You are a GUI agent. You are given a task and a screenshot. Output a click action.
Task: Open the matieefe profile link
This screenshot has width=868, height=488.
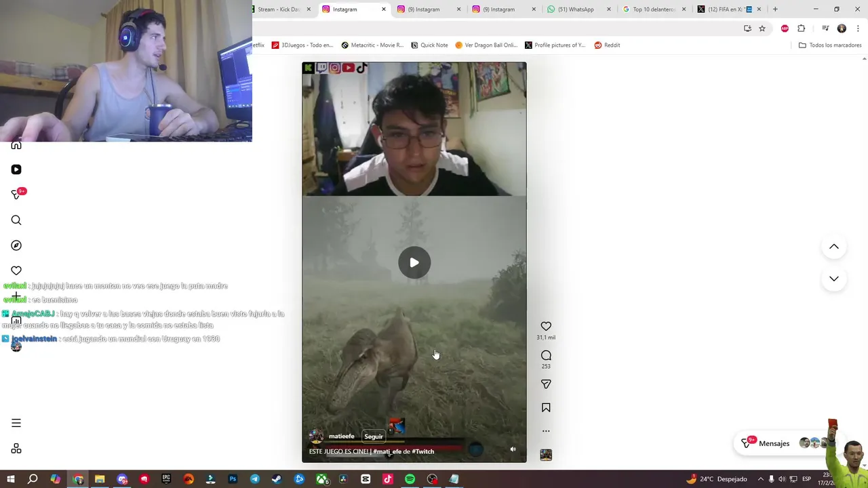(x=342, y=436)
